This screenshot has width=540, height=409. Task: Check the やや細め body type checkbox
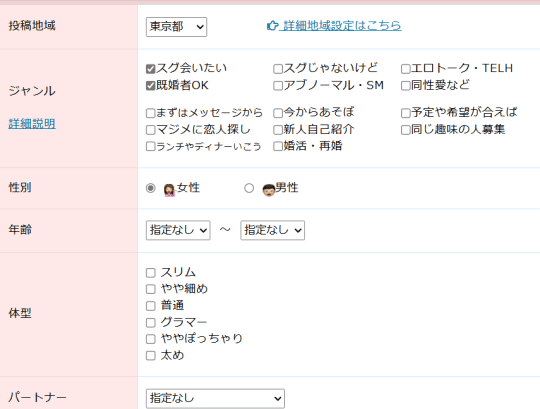click(x=150, y=289)
